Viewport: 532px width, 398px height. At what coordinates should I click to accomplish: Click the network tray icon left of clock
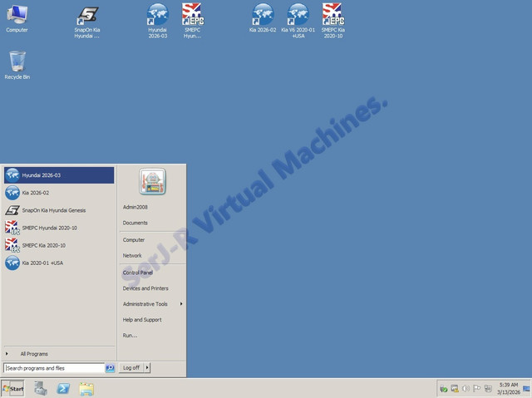488,389
